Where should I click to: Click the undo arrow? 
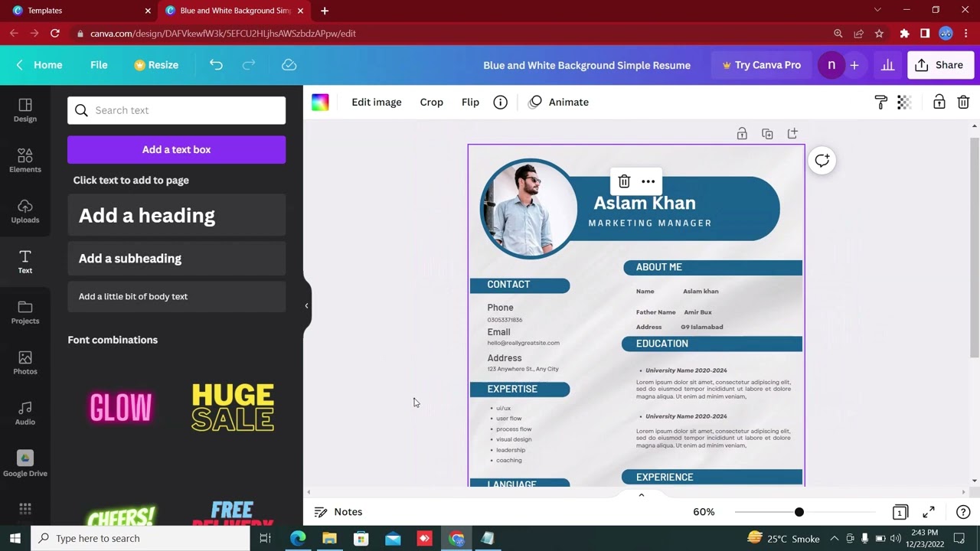[216, 65]
